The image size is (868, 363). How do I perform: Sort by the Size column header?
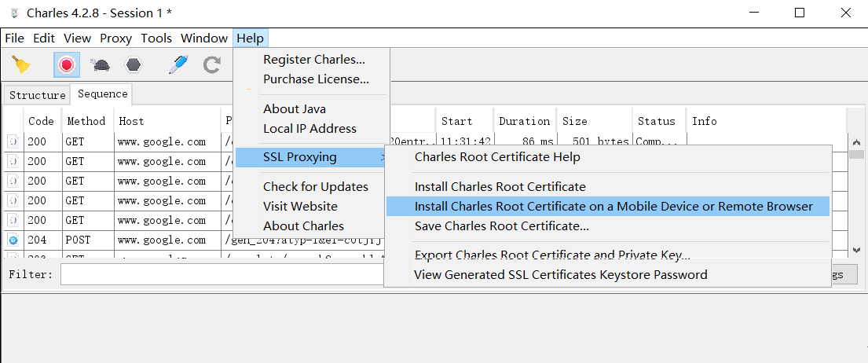pyautogui.click(x=595, y=121)
